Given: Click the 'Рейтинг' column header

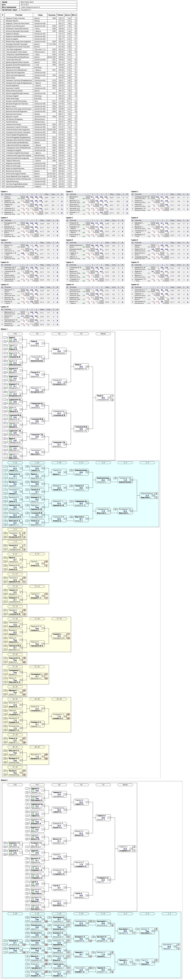Looking at the screenshot, I should [61, 15].
